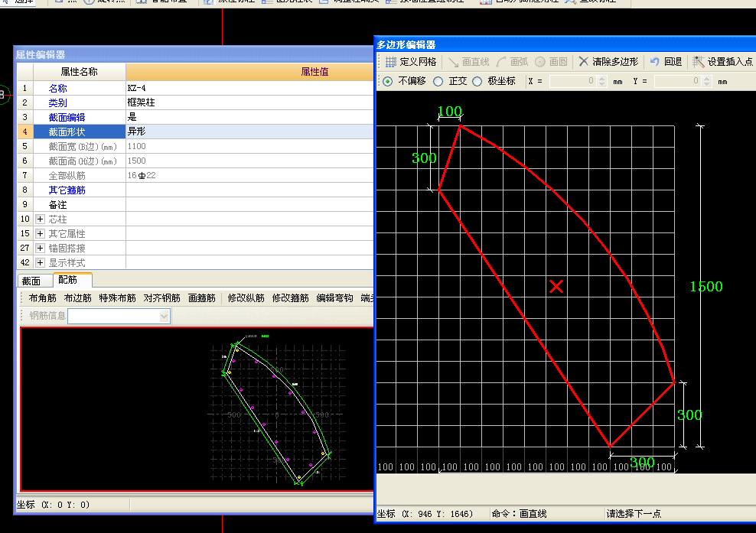Click the green 1500 dimension in polygon editor
The width and height of the screenshot is (756, 533).
tap(705, 287)
